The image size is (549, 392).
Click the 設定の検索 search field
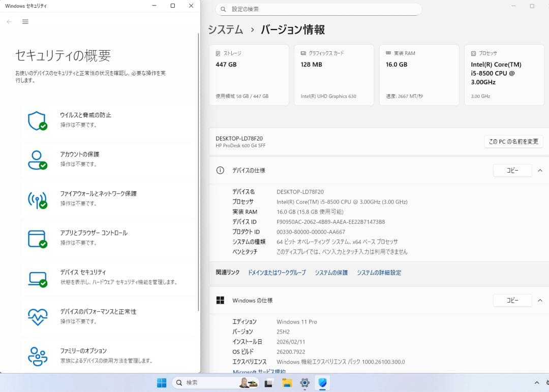[x=319, y=9]
